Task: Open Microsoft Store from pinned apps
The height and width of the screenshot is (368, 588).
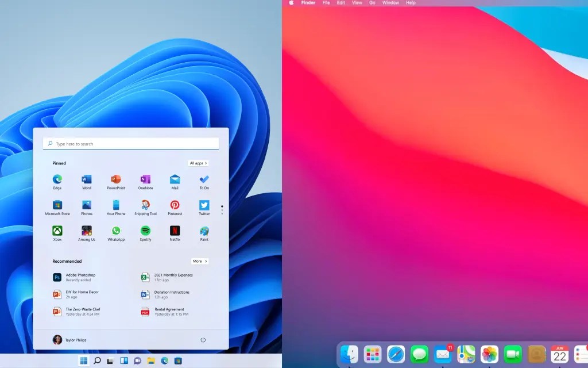Action: (57, 208)
